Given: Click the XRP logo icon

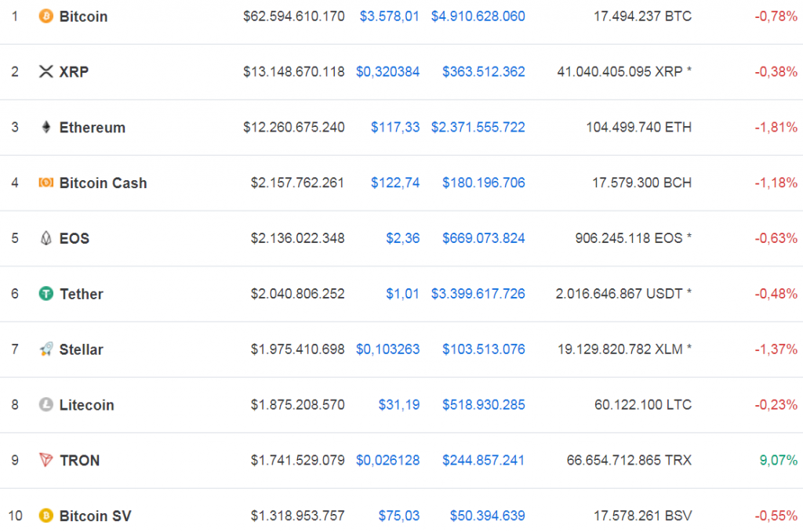Looking at the screenshot, I should point(46,71).
